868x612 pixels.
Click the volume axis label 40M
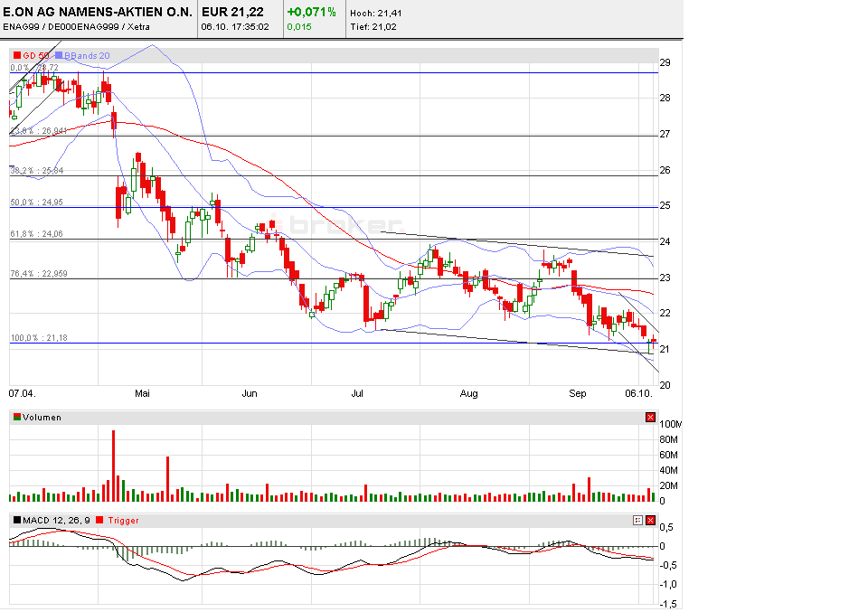click(669, 470)
